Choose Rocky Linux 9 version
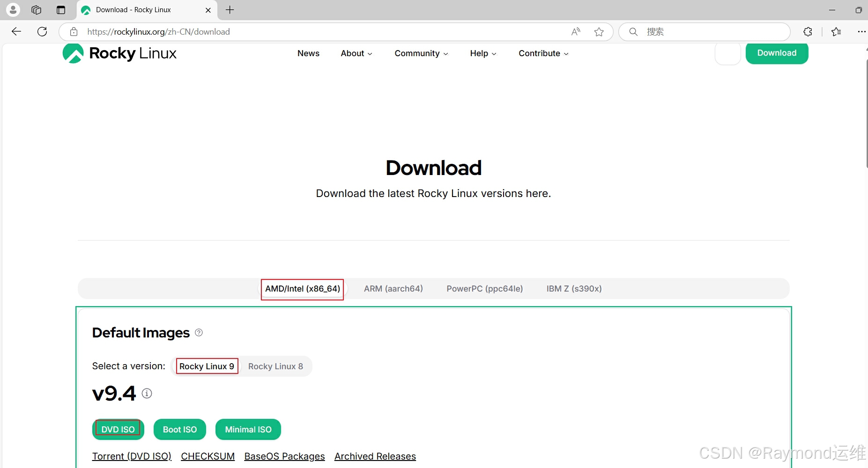This screenshot has height=468, width=868. [x=207, y=366]
